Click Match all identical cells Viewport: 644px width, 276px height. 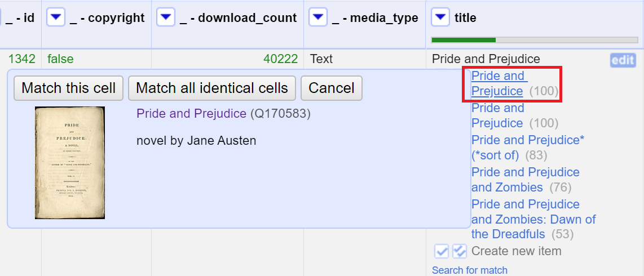[x=212, y=88]
